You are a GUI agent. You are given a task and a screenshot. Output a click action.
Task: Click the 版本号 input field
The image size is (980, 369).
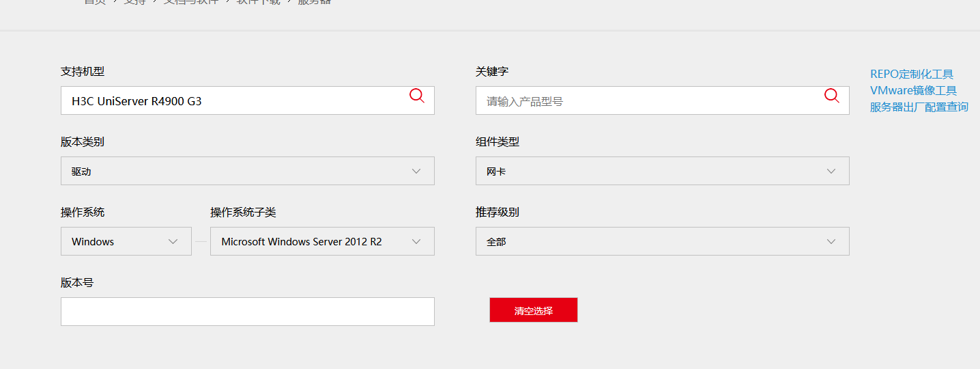248,312
